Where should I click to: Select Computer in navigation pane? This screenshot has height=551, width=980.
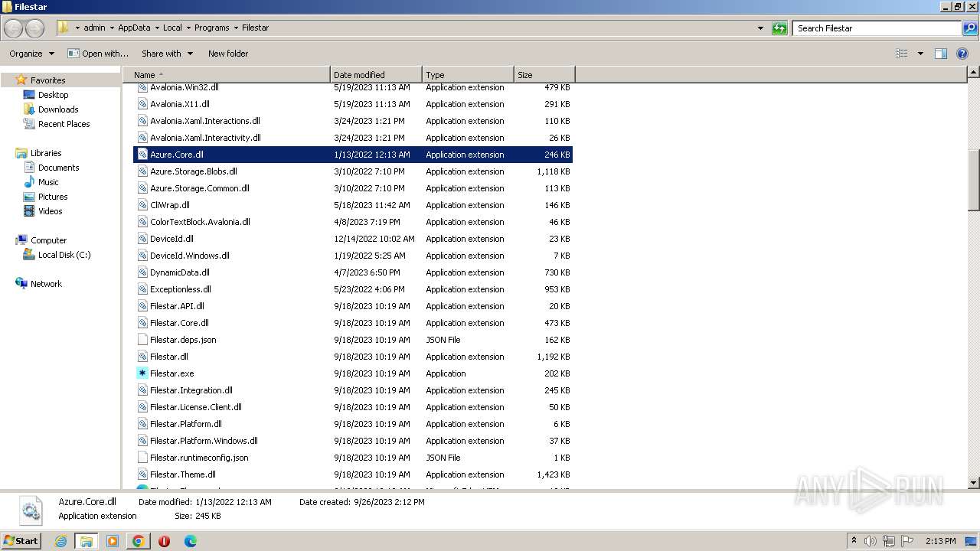(48, 240)
